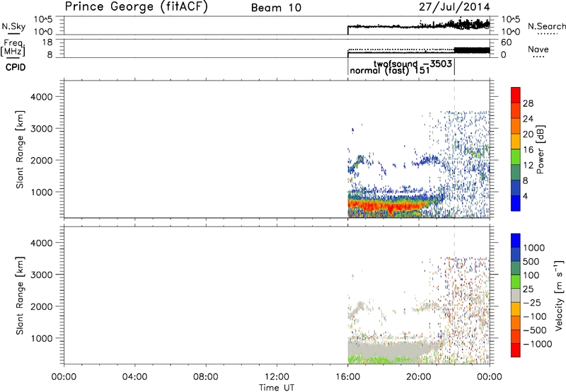Pick the yellow-orange 16–20 dB Power colorbar segment
Screen dimensions: 566x392
click(516, 142)
